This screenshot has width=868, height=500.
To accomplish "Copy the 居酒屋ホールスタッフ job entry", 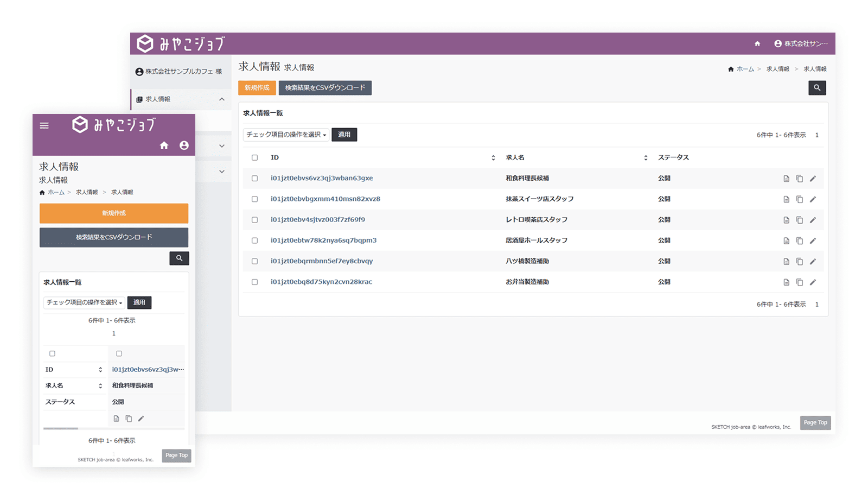I will point(800,240).
